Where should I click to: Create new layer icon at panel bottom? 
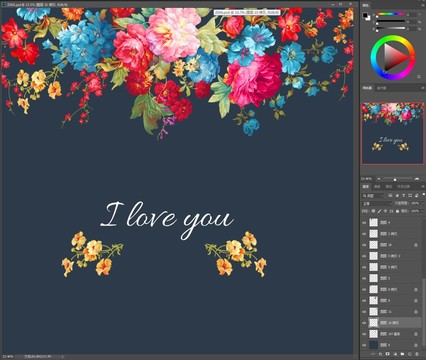[x=410, y=354]
